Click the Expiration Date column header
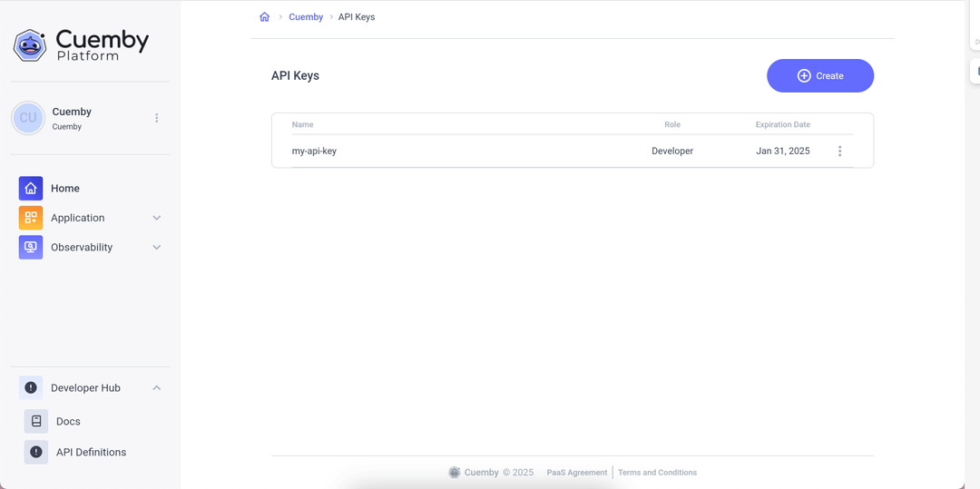Screen dimensions: 980x489 pos(782,124)
